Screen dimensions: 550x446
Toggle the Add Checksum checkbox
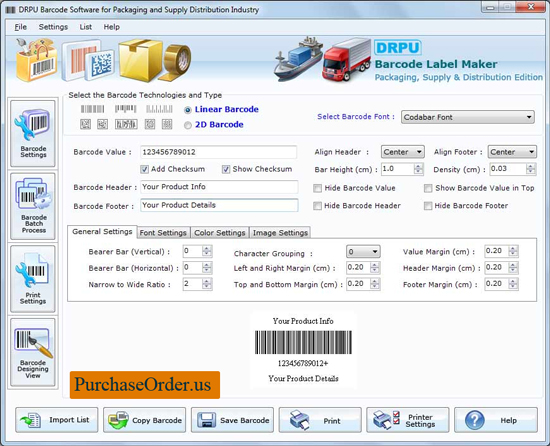coord(144,169)
